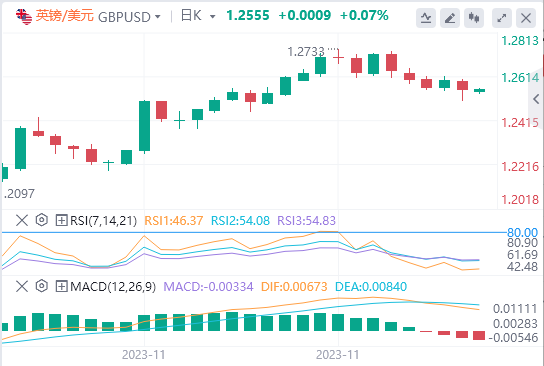Click the RSI(7,14,21) indicator label
Viewport: 544px width, 366px height.
[x=103, y=221]
